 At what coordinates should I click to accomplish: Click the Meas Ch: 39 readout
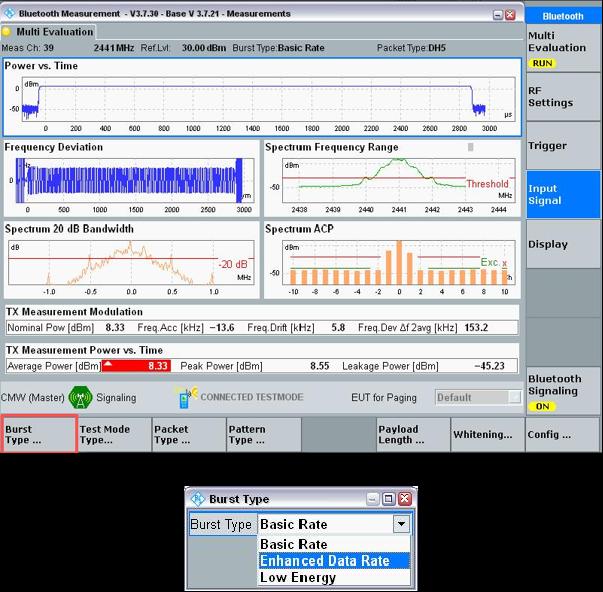pos(28,48)
